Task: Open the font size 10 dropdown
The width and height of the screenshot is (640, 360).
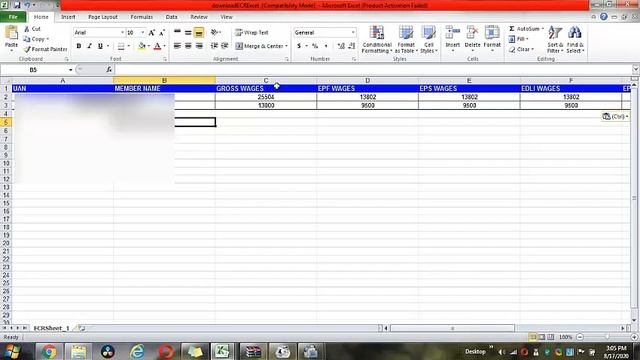Action: (142, 32)
